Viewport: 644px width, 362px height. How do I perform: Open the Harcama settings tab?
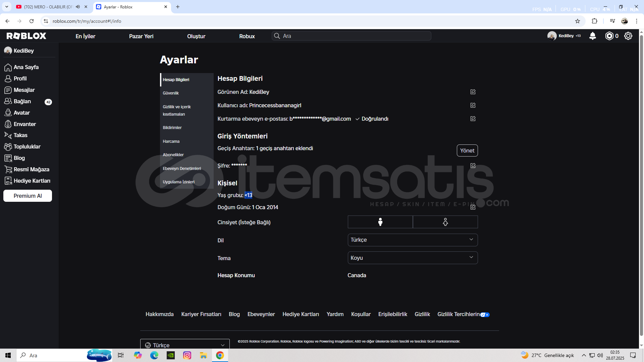coord(187,141)
